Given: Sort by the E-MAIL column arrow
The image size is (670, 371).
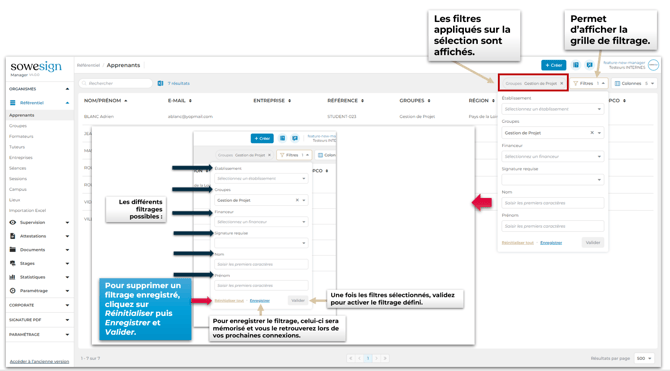Looking at the screenshot, I should tap(190, 101).
